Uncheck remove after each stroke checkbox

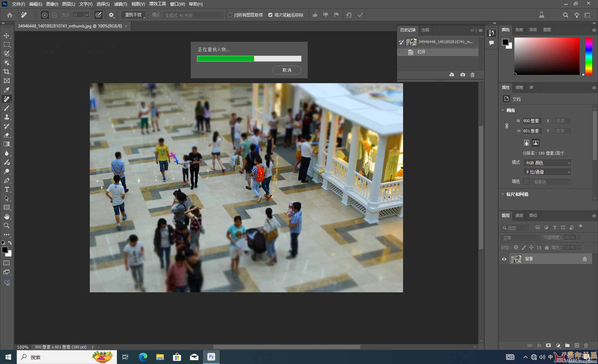[270, 15]
